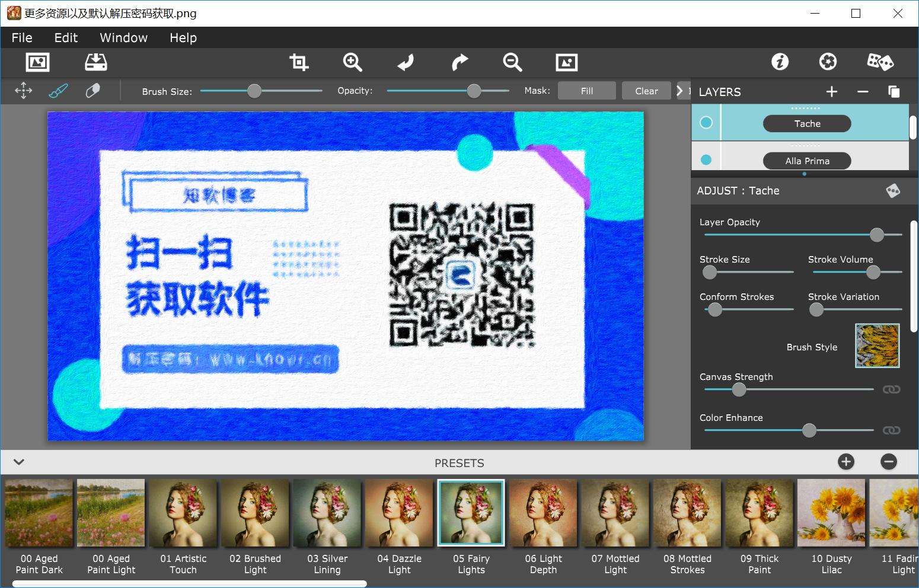
Task: Select the mask eraser tool
Action: (92, 91)
